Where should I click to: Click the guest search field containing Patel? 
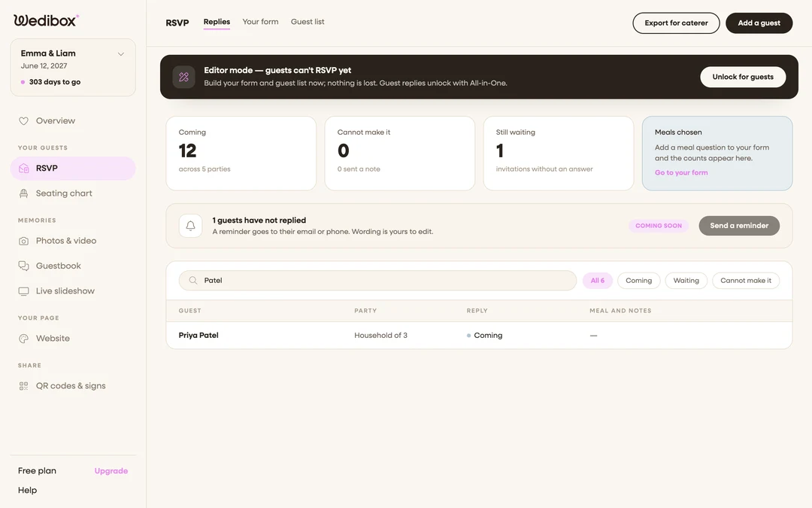(x=377, y=281)
